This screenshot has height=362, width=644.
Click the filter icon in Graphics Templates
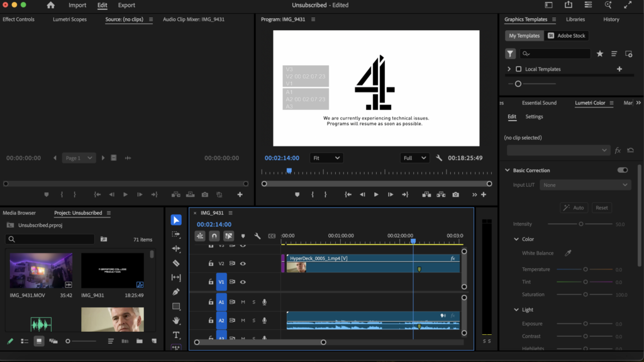pyautogui.click(x=510, y=54)
